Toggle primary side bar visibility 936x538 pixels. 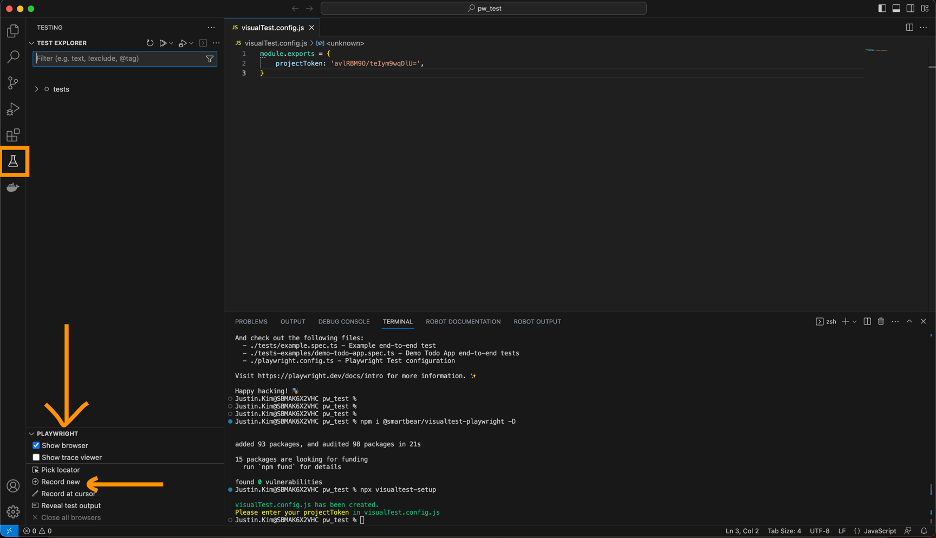[882, 8]
